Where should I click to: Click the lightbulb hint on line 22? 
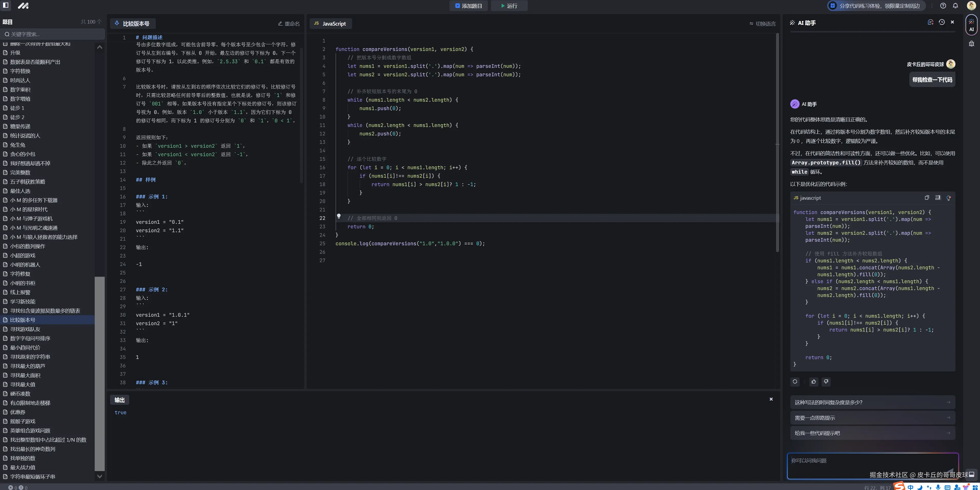tap(339, 217)
